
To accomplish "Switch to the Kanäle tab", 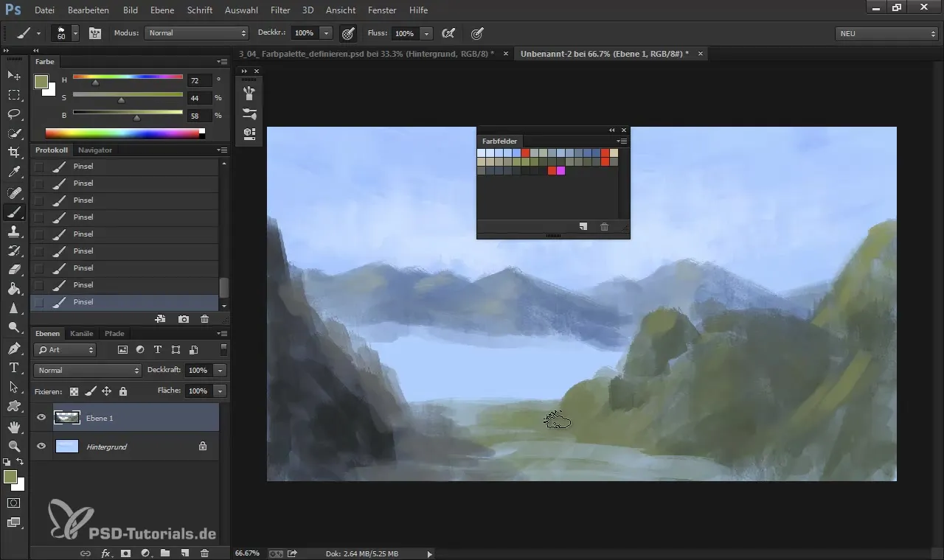I will (82, 333).
